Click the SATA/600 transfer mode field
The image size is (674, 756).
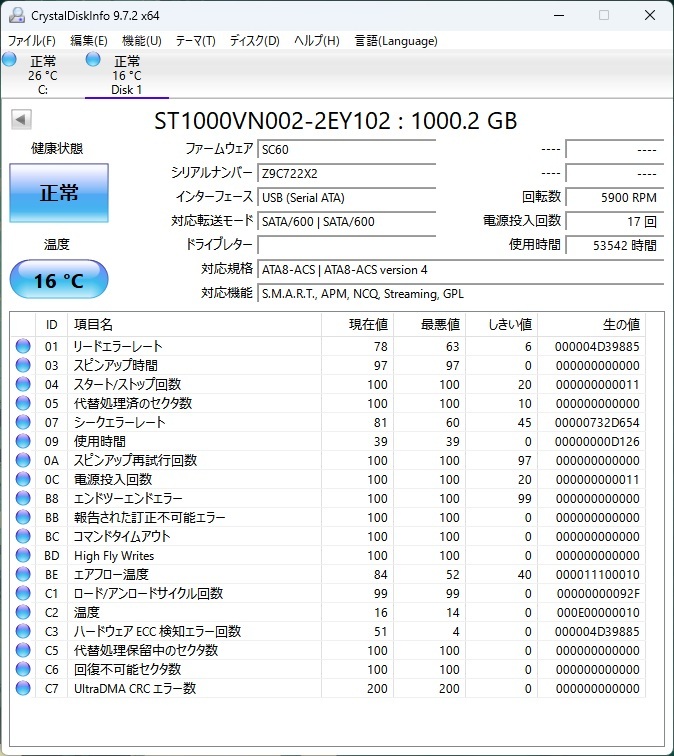pyautogui.click(x=347, y=222)
